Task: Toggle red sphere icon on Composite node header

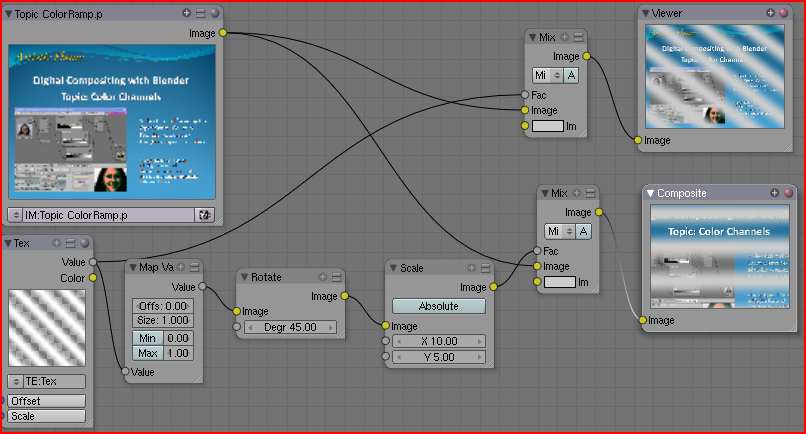Action: (789, 193)
